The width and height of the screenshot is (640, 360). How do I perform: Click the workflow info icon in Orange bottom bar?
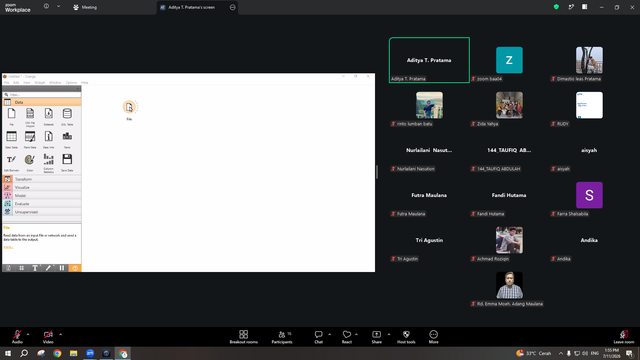pyautogui.click(x=9, y=268)
